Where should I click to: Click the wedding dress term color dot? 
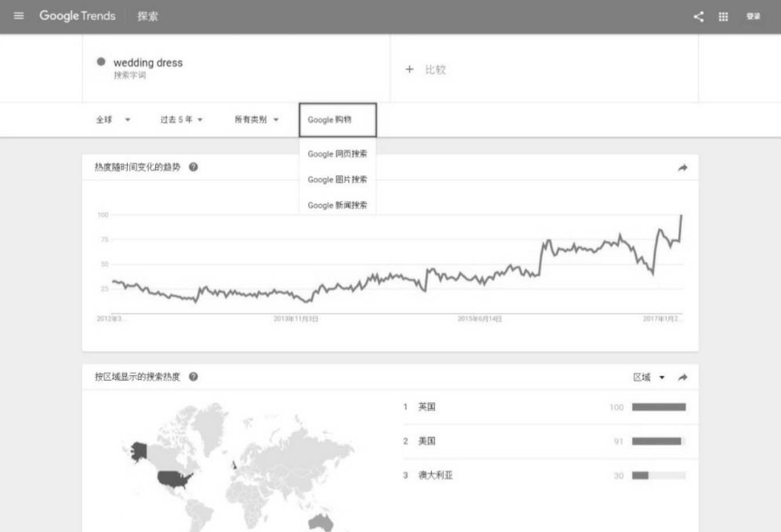click(x=101, y=61)
